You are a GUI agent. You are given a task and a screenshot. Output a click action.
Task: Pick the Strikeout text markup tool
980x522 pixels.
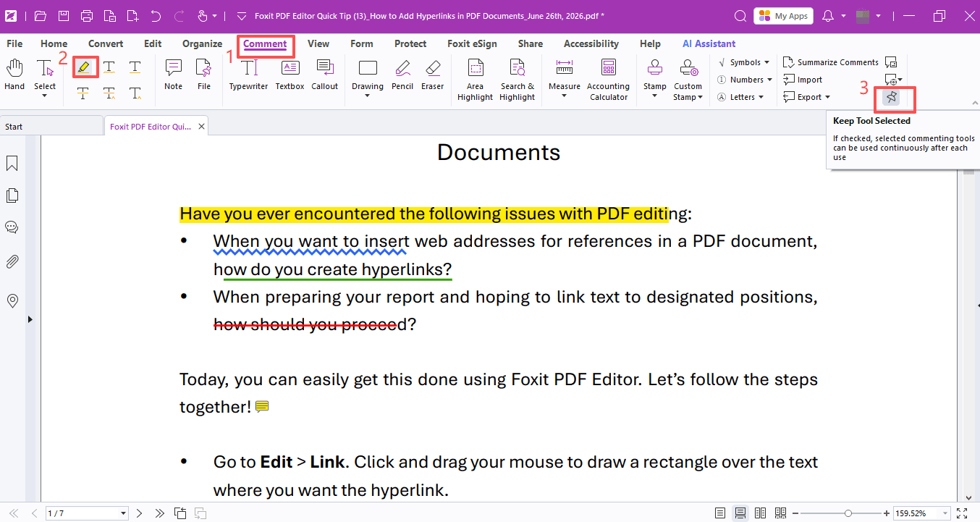coord(84,93)
